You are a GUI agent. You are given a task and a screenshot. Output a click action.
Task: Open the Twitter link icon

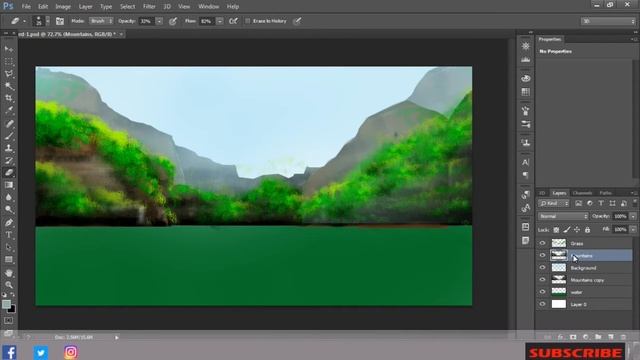point(41,352)
